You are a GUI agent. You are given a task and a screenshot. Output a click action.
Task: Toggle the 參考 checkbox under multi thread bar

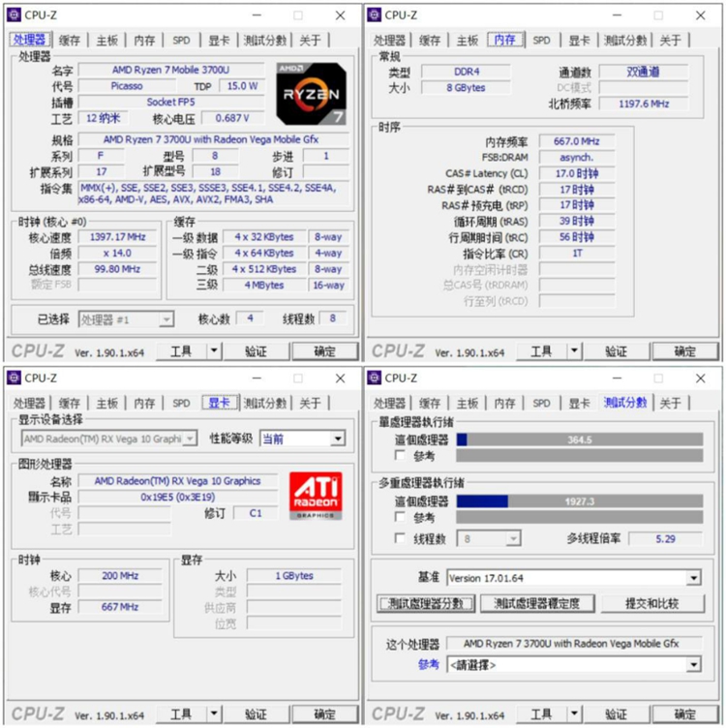coord(400,517)
